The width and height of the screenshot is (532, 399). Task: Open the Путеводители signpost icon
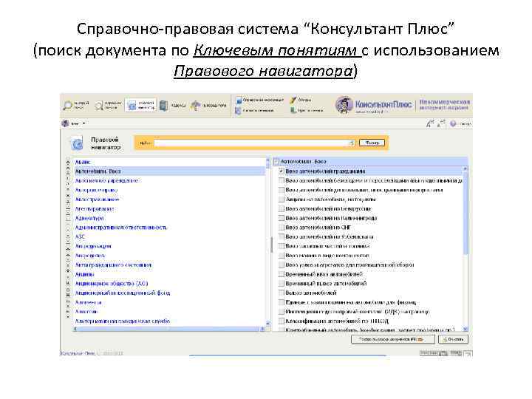pos(195,106)
